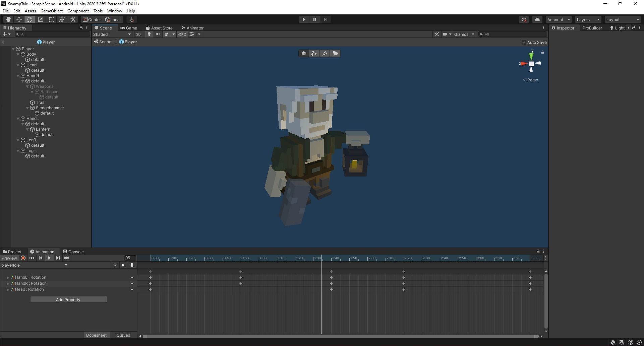Viewport: 644px width, 346px height.
Task: Go to previous keyframe
Action: pos(41,258)
